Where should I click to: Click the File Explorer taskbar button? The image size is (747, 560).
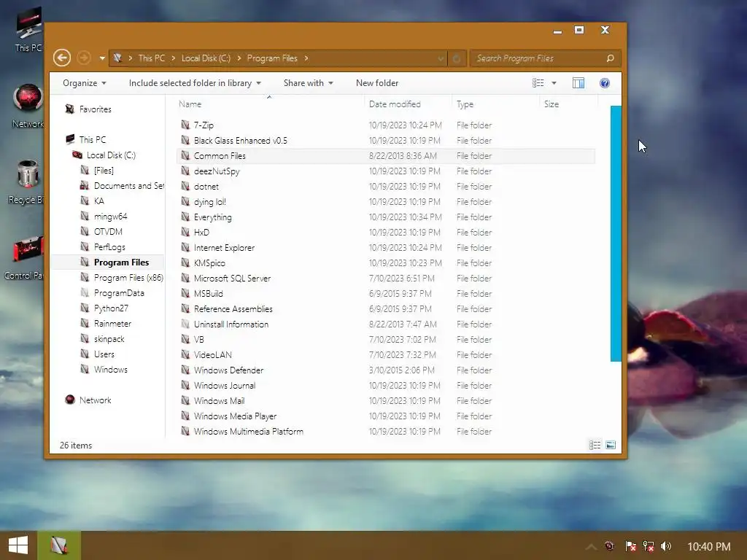click(59, 545)
